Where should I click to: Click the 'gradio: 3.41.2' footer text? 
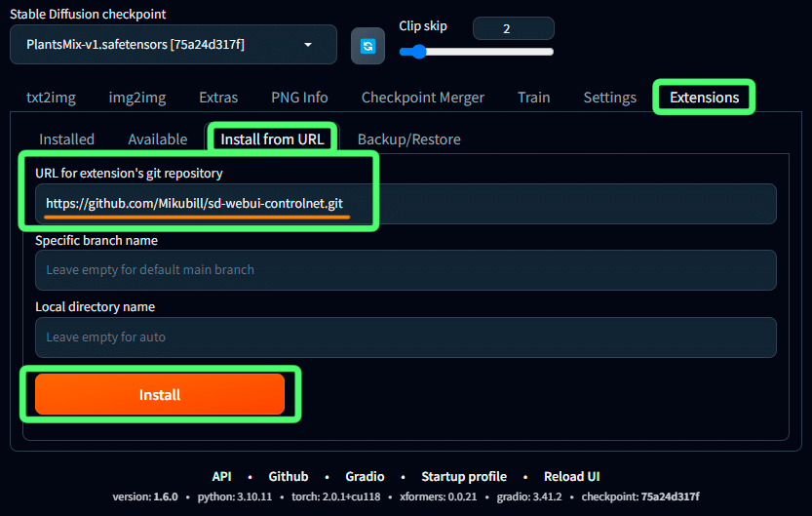point(529,496)
